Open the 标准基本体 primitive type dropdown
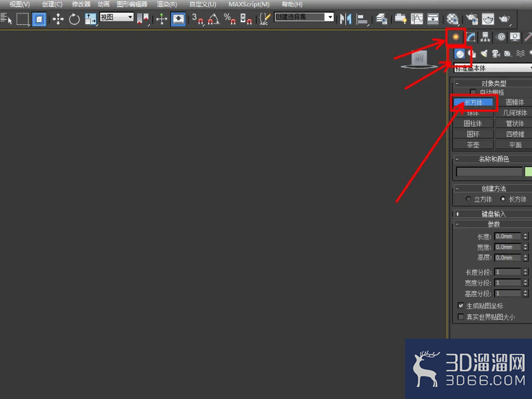 click(x=493, y=68)
